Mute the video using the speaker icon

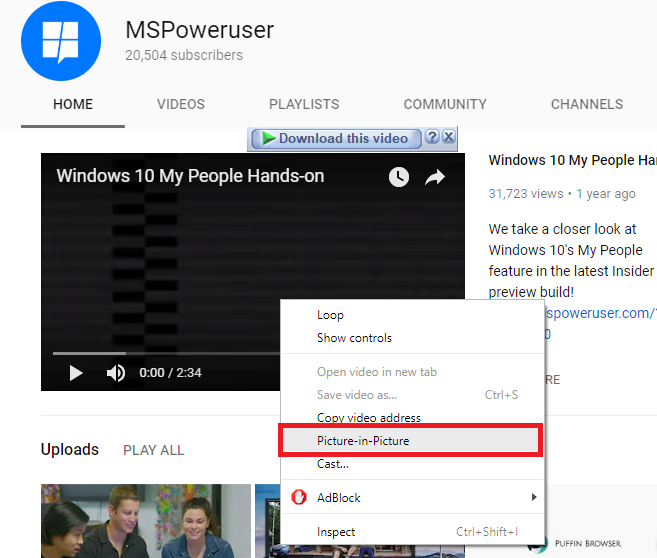[x=116, y=373]
